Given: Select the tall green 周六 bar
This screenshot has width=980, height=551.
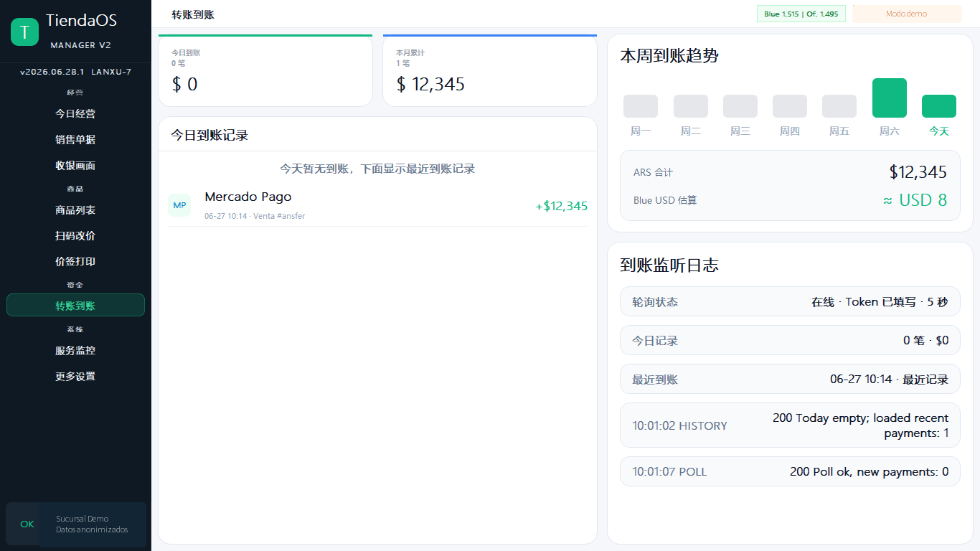Looking at the screenshot, I should 890,98.
